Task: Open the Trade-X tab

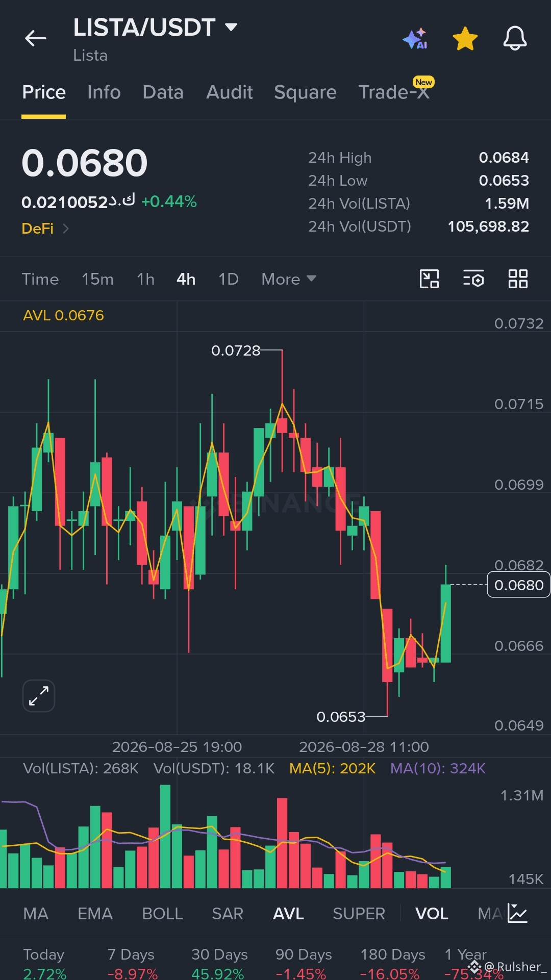Action: click(x=394, y=92)
